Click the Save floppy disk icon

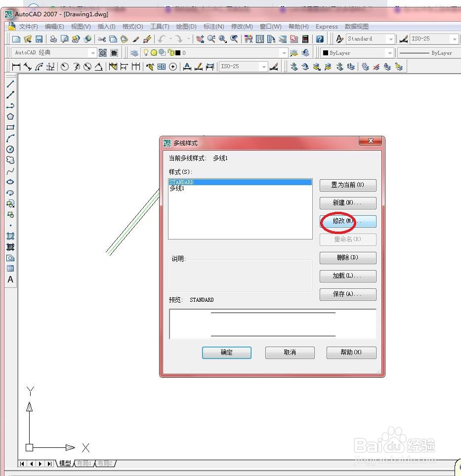[39, 39]
